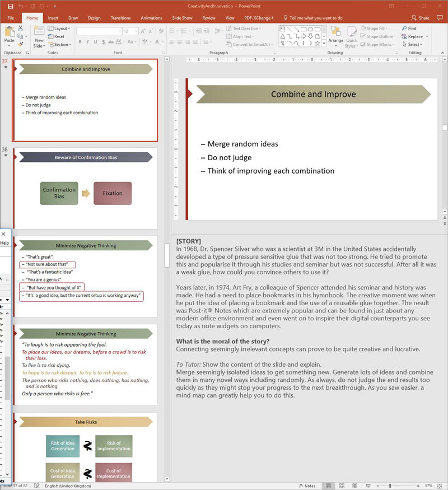Image resolution: width=448 pixels, height=490 pixels.
Task: Toggle Underline formatting
Action: pos(95,41)
